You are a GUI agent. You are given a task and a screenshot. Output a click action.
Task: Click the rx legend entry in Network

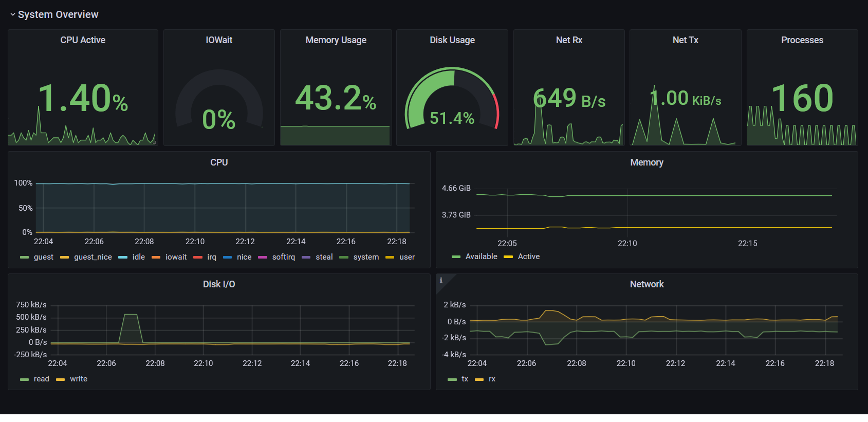pyautogui.click(x=492, y=379)
